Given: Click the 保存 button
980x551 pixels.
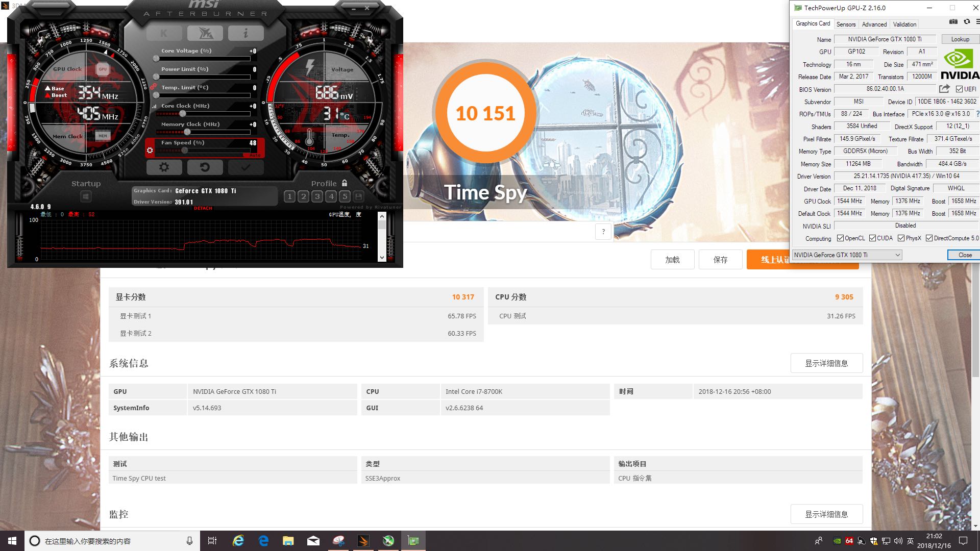Looking at the screenshot, I should (x=720, y=260).
